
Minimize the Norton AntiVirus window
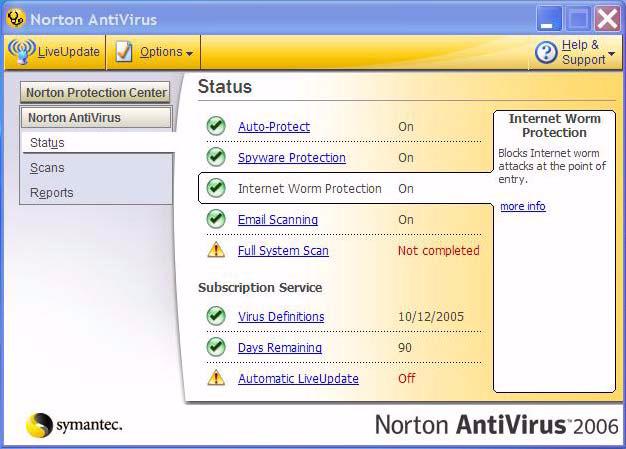549,18
